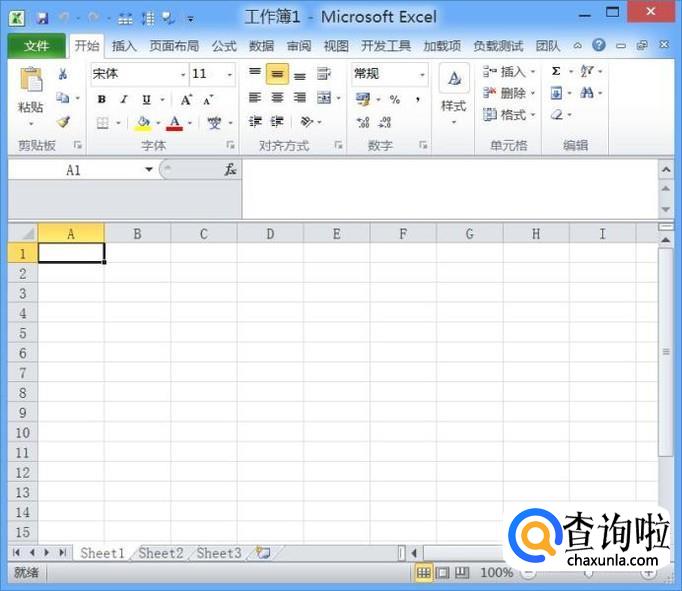Viewport: 682px width, 591px height.
Task: Open the font size 11 dropdown
Action: (x=230, y=75)
